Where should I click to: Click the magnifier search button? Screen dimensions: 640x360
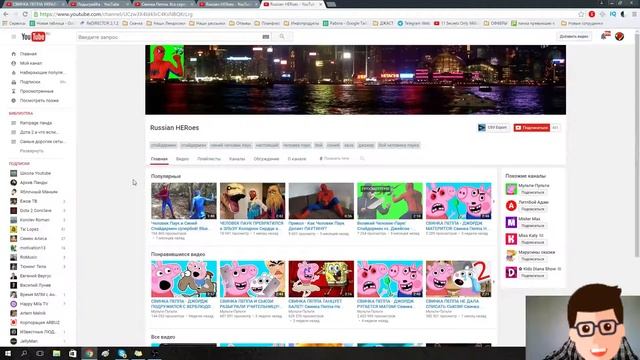click(x=282, y=37)
